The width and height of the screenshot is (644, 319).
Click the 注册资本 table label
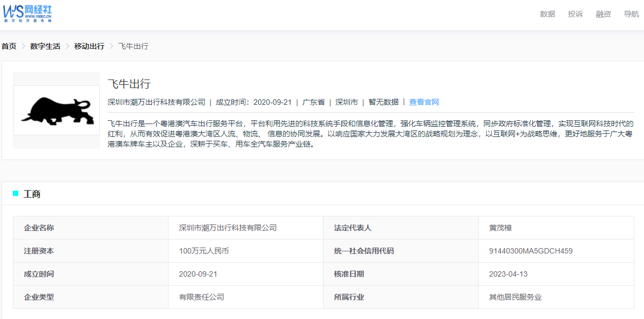tap(39, 251)
